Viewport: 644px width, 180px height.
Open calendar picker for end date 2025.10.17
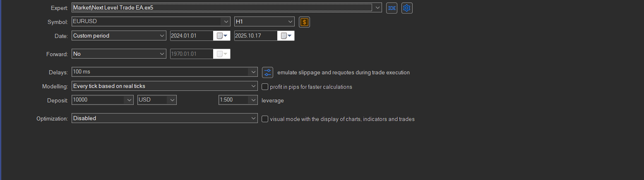click(x=286, y=36)
